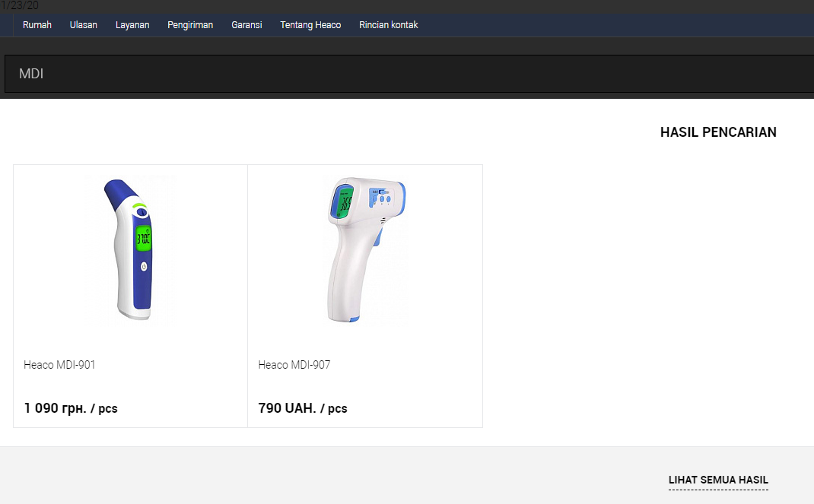The height and width of the screenshot is (504, 814).
Task: Select the 790 UAH. / pcs price
Action: (x=303, y=408)
